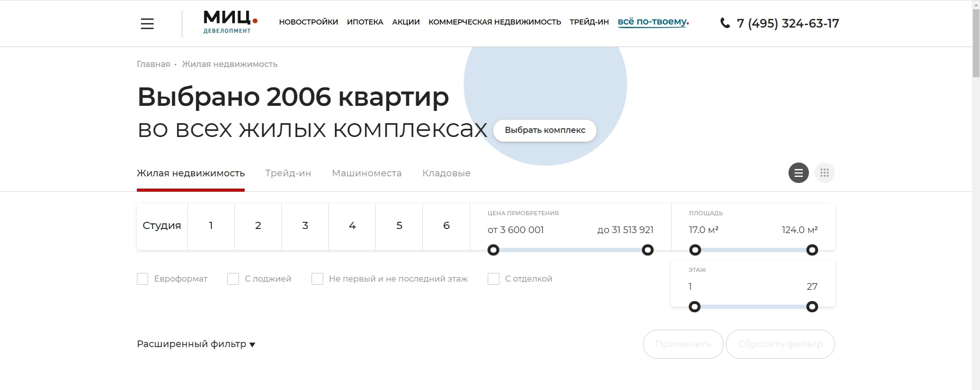The height and width of the screenshot is (390, 980).
Task: Click maximum floor slider handle
Action: pyautogui.click(x=812, y=307)
